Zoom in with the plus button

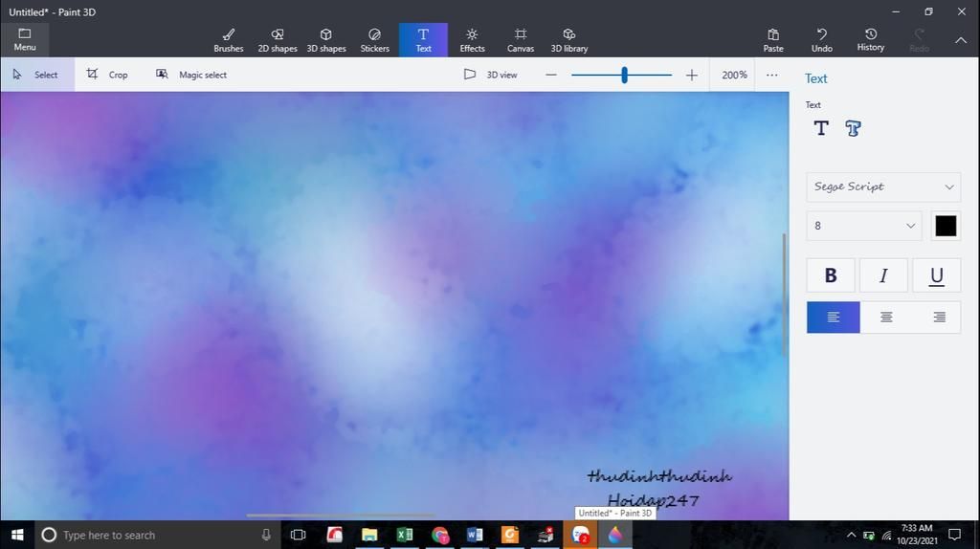[691, 75]
